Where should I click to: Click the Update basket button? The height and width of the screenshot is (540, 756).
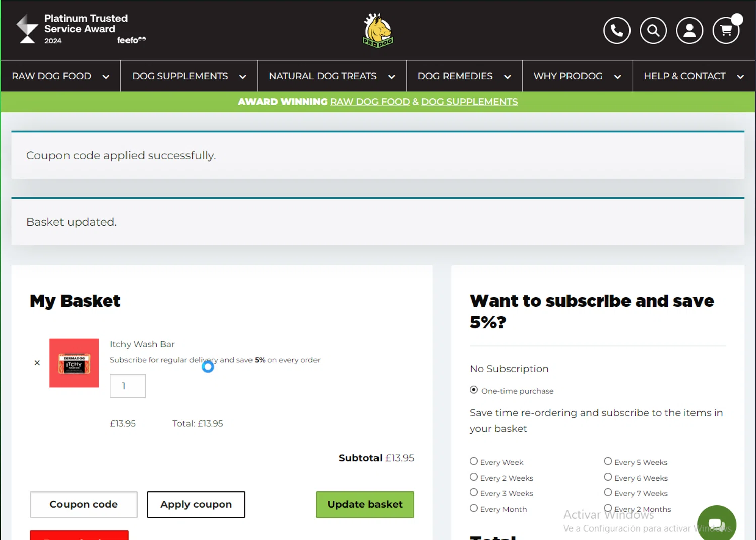pyautogui.click(x=365, y=504)
